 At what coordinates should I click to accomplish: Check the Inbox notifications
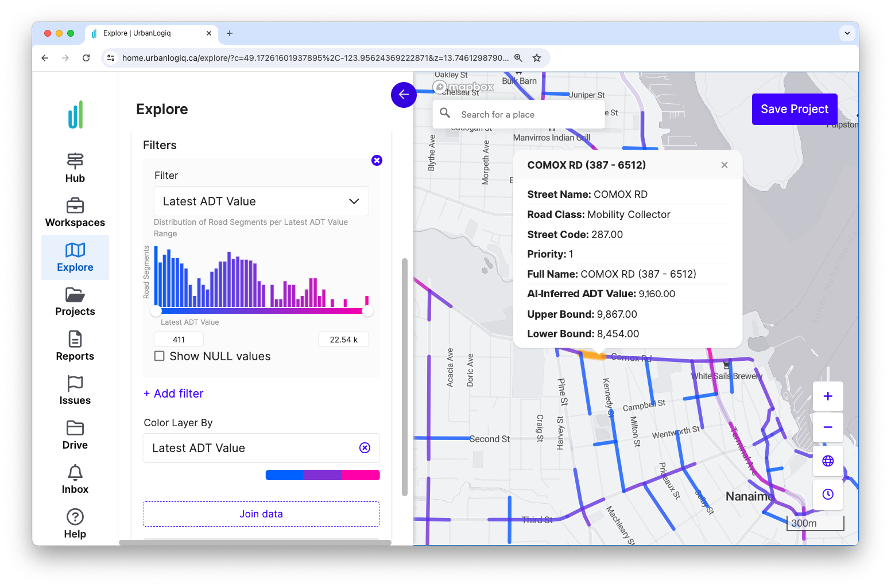click(x=75, y=478)
